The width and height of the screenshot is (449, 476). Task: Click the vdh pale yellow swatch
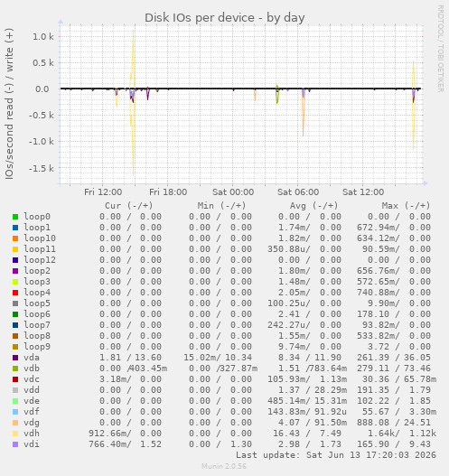tap(15, 434)
